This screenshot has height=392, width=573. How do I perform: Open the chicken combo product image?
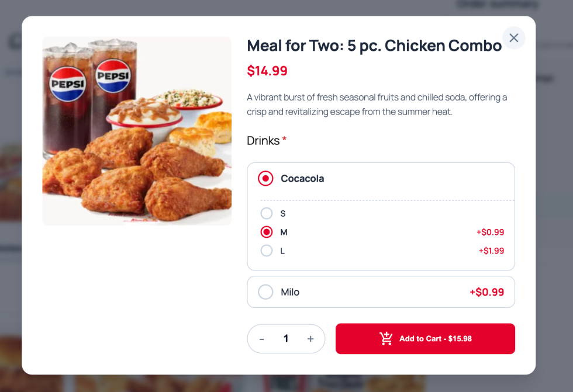tap(137, 131)
